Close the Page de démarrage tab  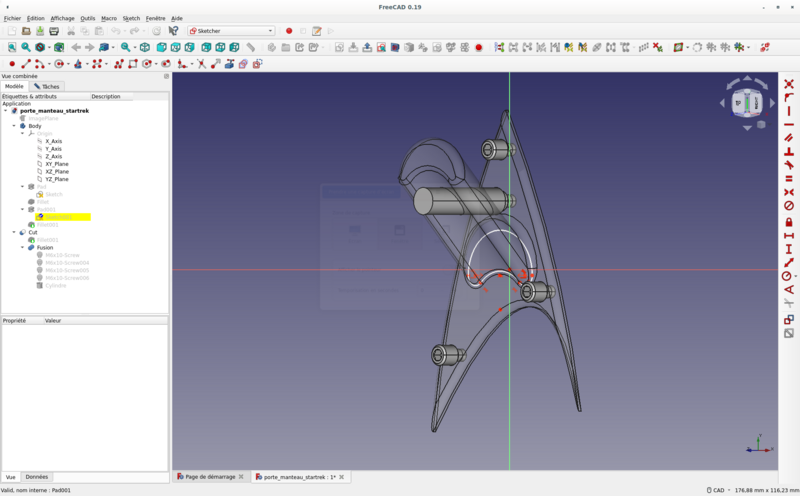241,477
